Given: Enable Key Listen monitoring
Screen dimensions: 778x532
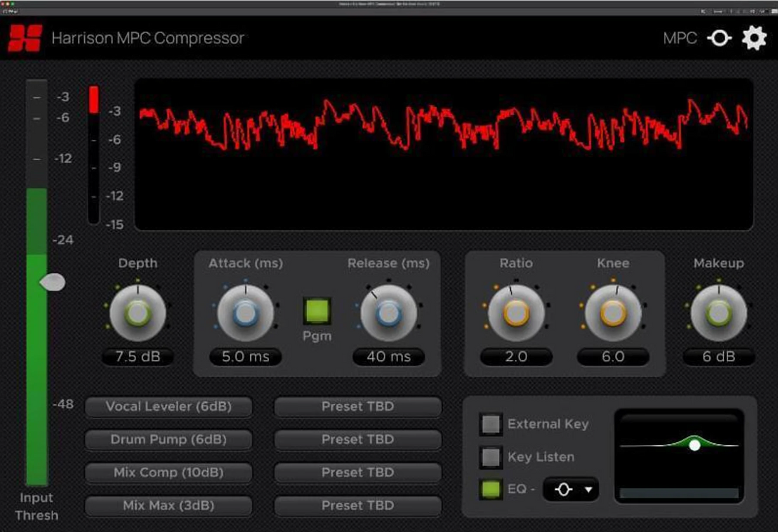Looking at the screenshot, I should click(x=491, y=457).
